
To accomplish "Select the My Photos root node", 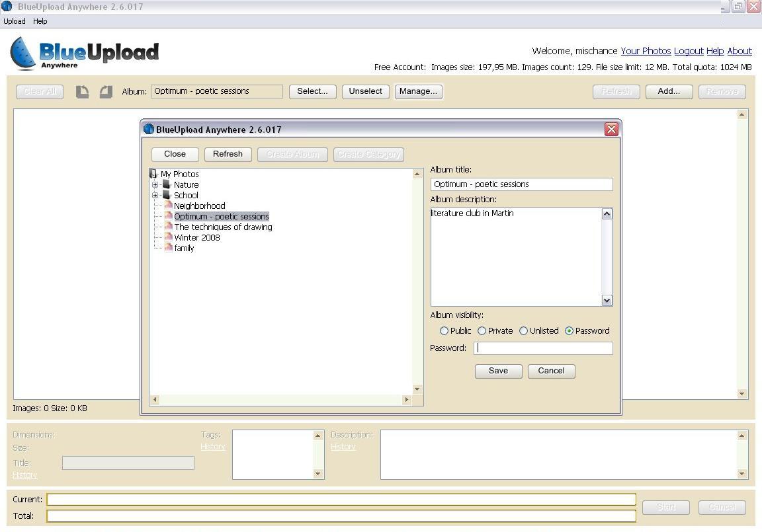I will coord(179,174).
